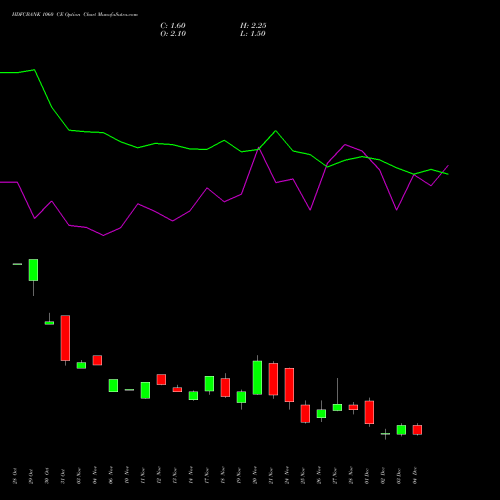Click the doji candle for 02 Dec
Screen dimensions: 500x500
click(385, 434)
